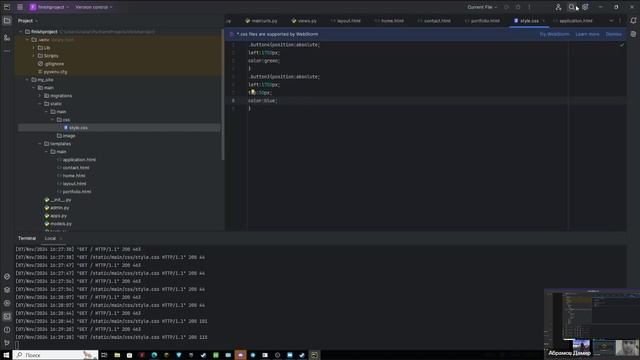Select portfolio.html in the project tree
This screenshot has height=360, width=640.
74,192
